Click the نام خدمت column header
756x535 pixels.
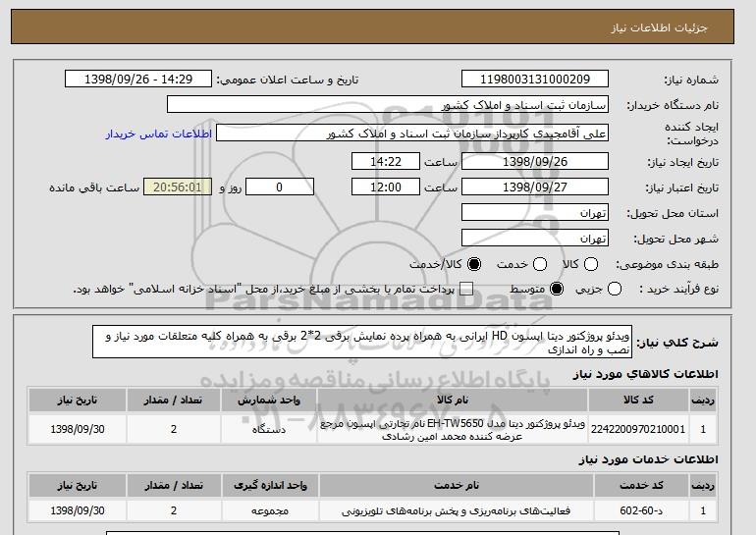pyautogui.click(x=457, y=485)
